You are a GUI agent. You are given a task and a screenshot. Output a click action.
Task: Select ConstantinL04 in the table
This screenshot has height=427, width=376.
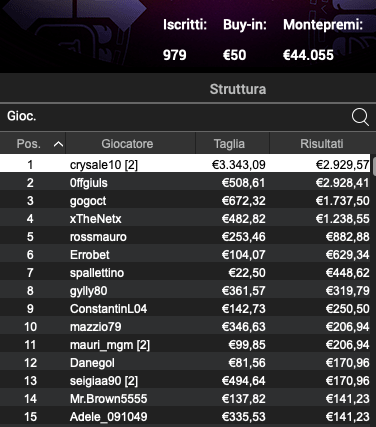pos(185,309)
